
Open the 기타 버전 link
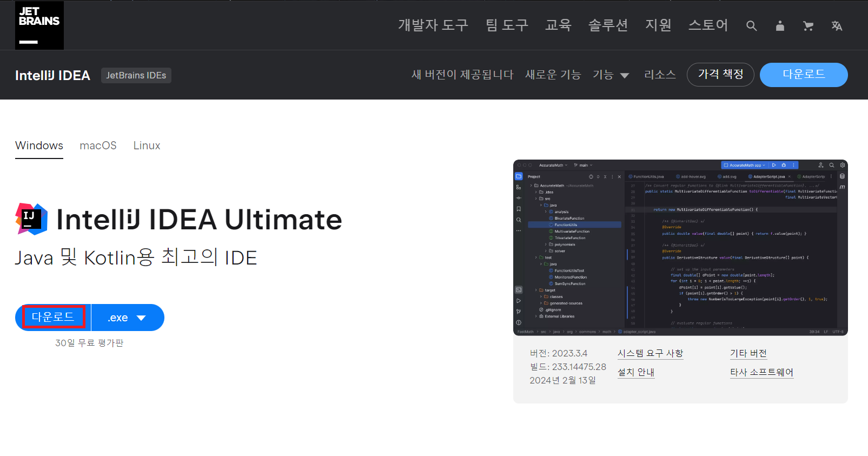[748, 353]
